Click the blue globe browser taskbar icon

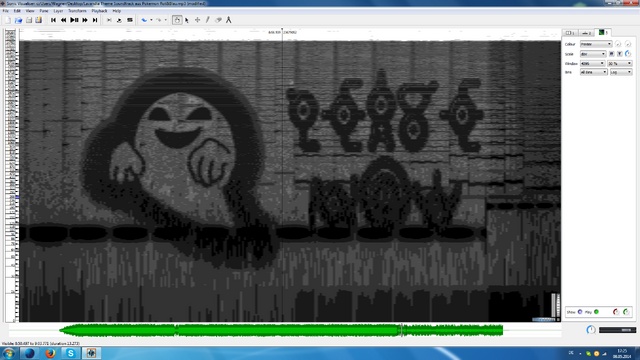pyautogui.click(x=29, y=353)
